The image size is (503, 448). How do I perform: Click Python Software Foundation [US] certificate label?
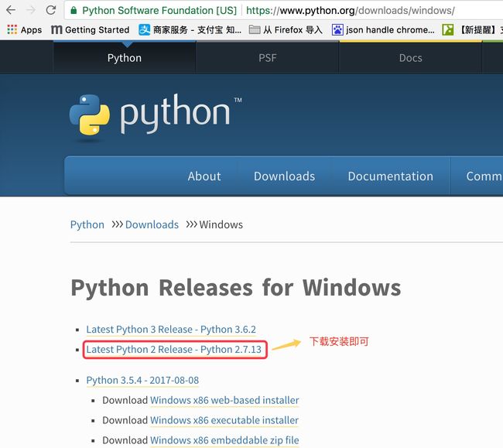click(159, 11)
